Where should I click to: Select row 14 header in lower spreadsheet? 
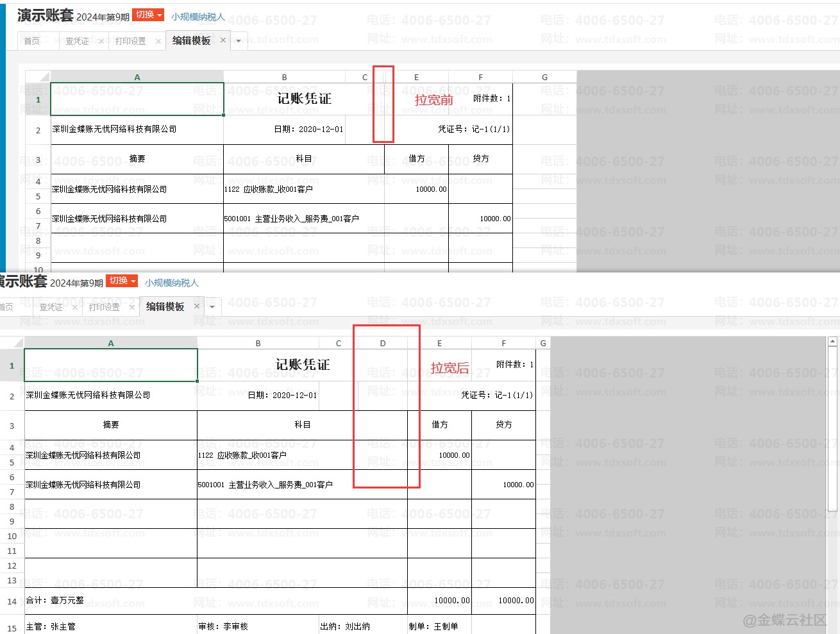pos(12,601)
